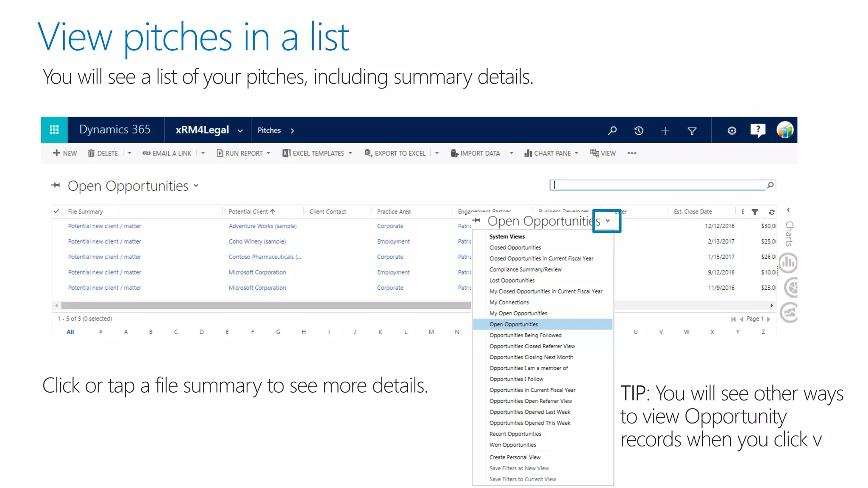
Task: Sort by File Summary column header
Action: tap(86, 211)
